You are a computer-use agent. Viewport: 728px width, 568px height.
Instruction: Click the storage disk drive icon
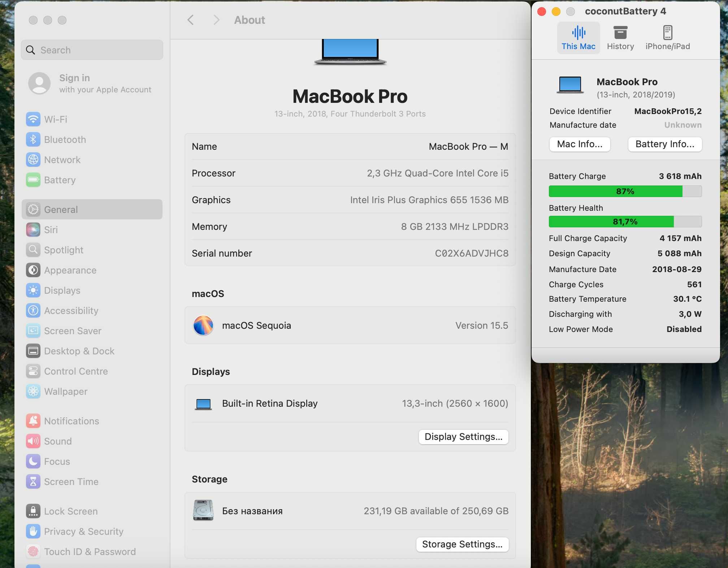point(203,510)
